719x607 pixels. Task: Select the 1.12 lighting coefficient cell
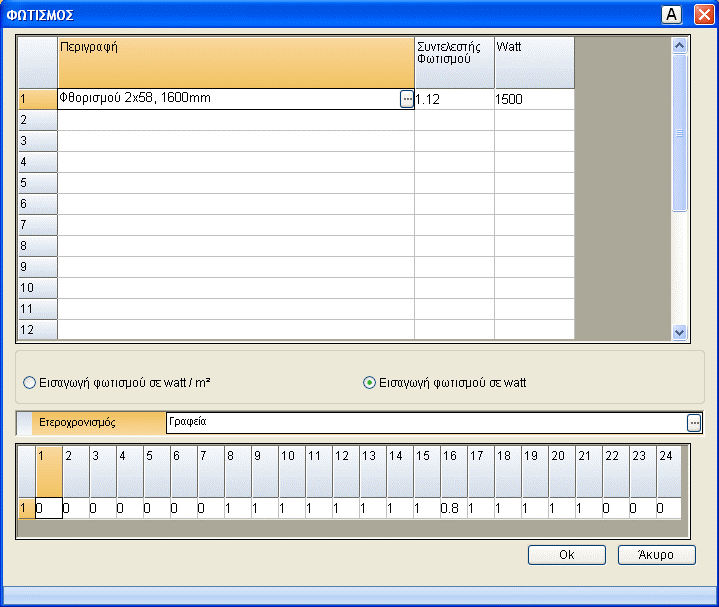click(454, 99)
